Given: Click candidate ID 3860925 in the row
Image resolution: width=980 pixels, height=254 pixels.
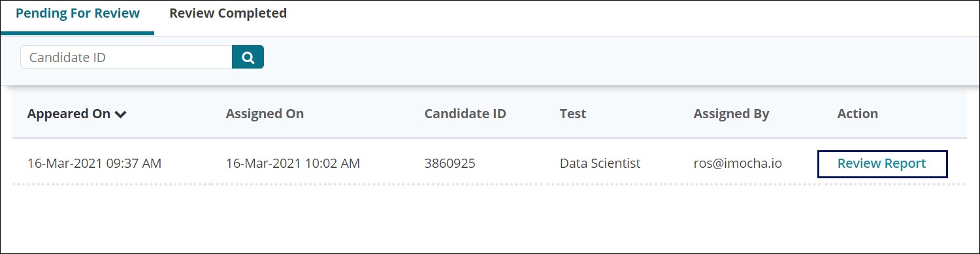Looking at the screenshot, I should (x=449, y=163).
